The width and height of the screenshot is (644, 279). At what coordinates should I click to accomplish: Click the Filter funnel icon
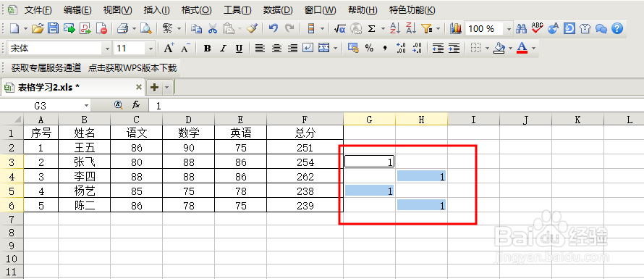[x=427, y=28]
